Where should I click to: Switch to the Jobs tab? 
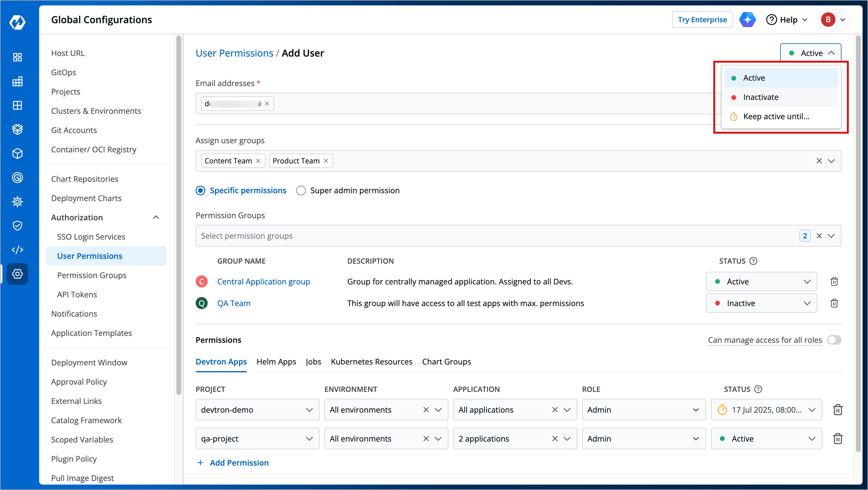click(313, 361)
